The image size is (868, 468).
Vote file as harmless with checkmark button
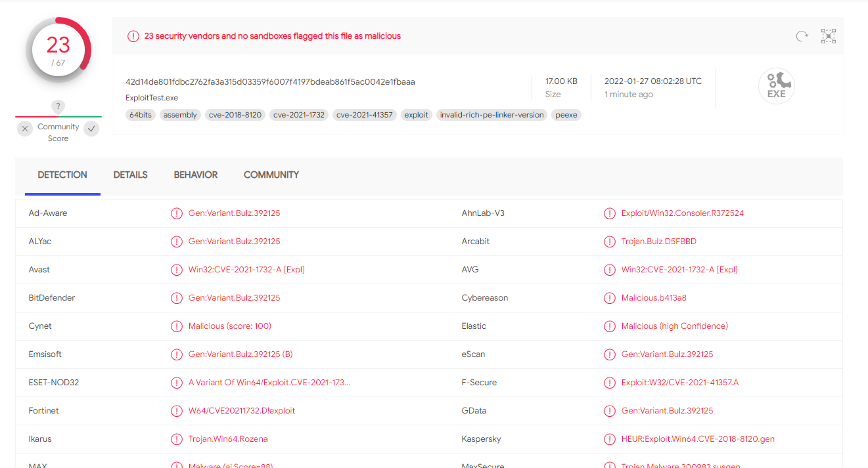[91, 129]
